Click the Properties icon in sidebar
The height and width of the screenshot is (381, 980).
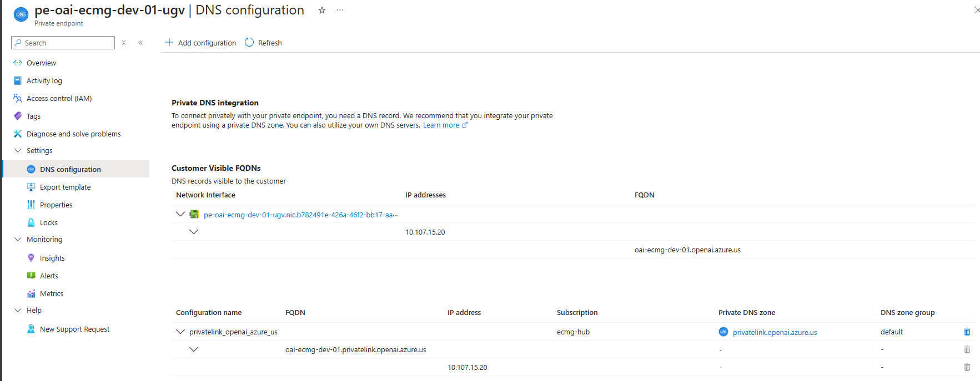coord(31,205)
